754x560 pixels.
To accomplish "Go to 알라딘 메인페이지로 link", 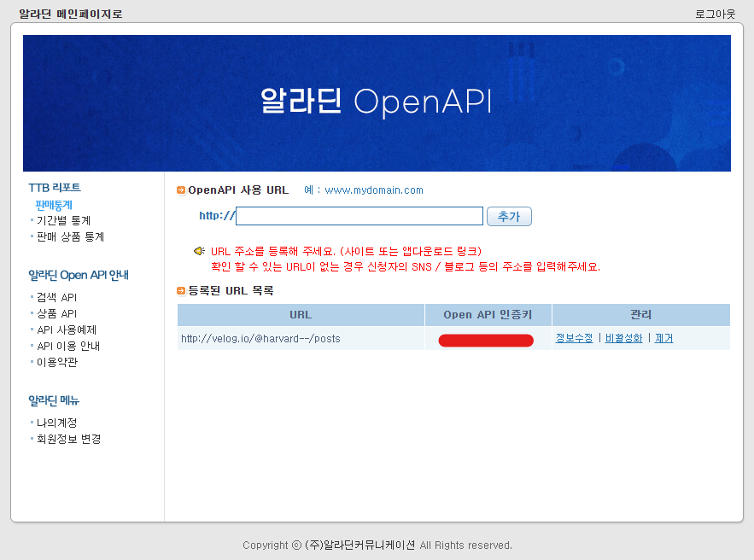I will coord(71,14).
